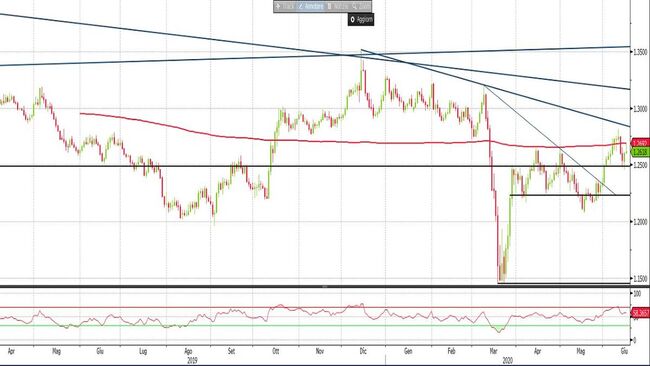Click the 1.2000 price axis label
This screenshot has width=650, height=366.
pyautogui.click(x=640, y=222)
